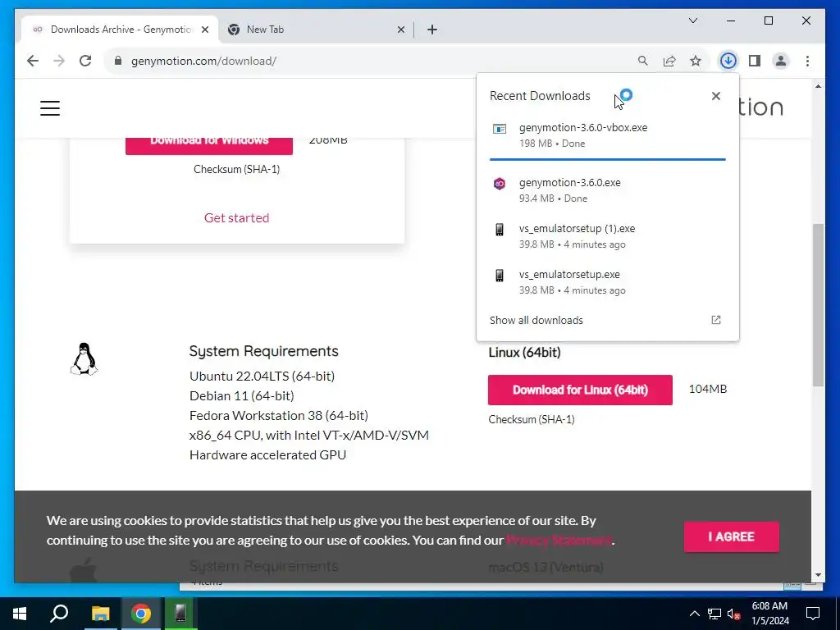Close the Recent Downloads popup
The height and width of the screenshot is (630, 840).
[x=715, y=96]
